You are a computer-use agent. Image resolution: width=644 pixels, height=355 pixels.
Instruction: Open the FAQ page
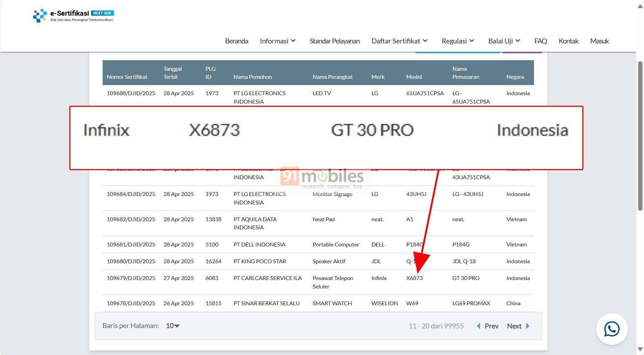541,41
